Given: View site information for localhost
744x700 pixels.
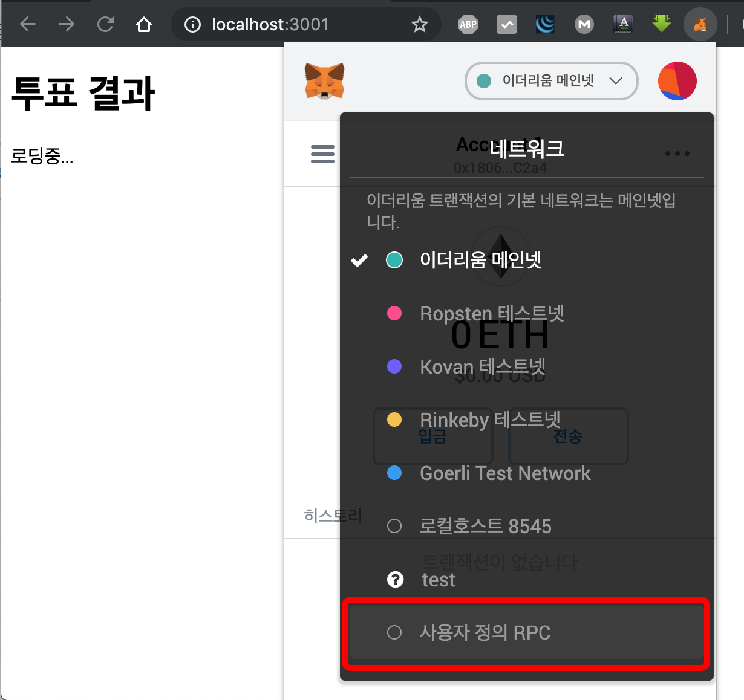Looking at the screenshot, I should coord(192,24).
